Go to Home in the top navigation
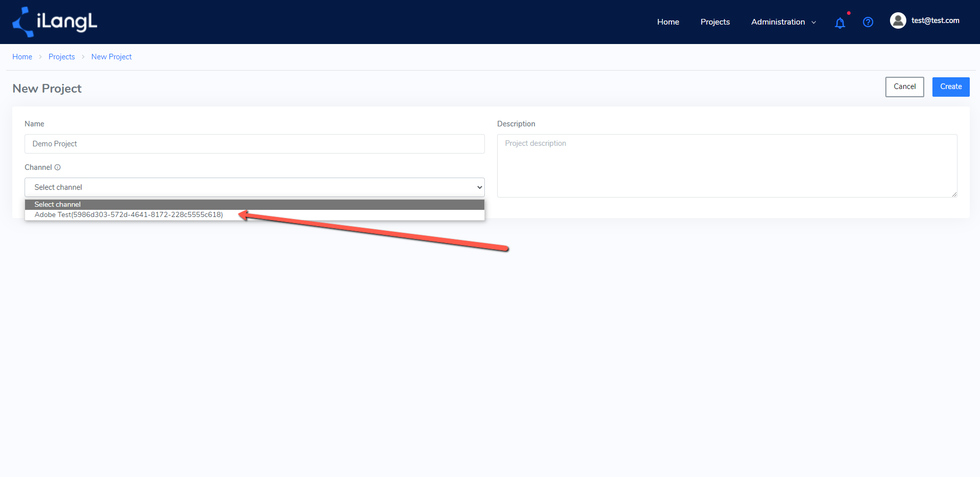The height and width of the screenshot is (477, 980). (x=668, y=22)
